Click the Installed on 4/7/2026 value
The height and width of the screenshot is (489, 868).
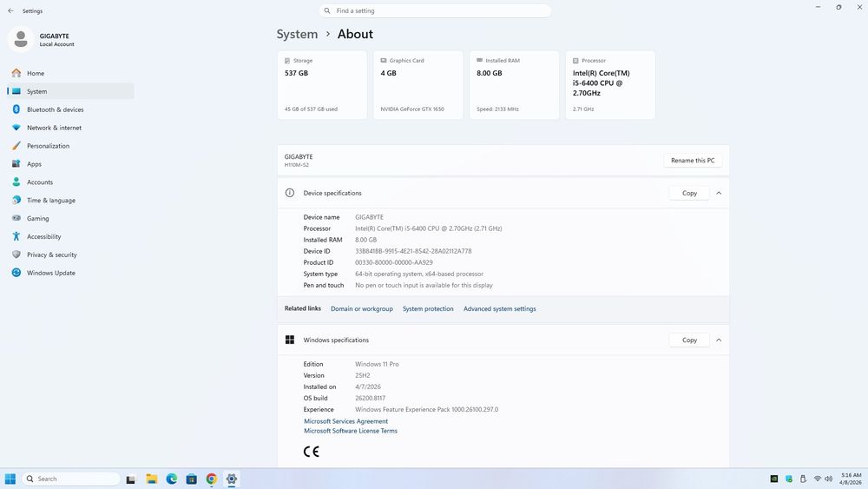367,387
